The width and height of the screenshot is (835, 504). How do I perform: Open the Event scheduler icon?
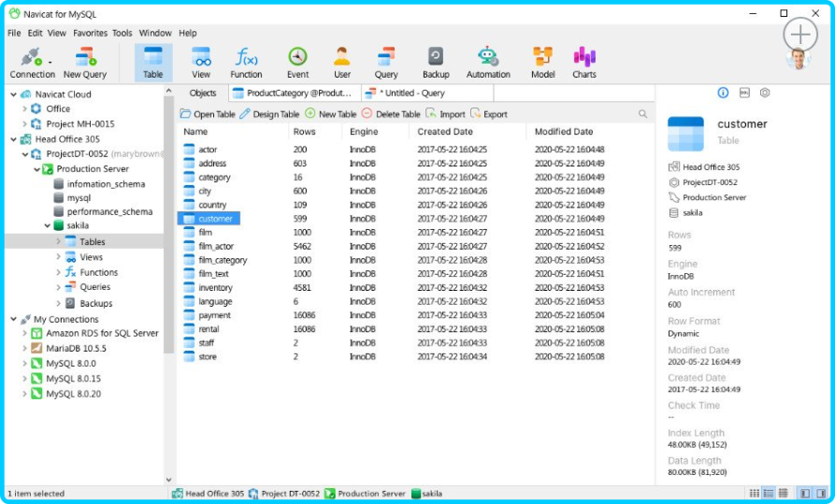[297, 62]
